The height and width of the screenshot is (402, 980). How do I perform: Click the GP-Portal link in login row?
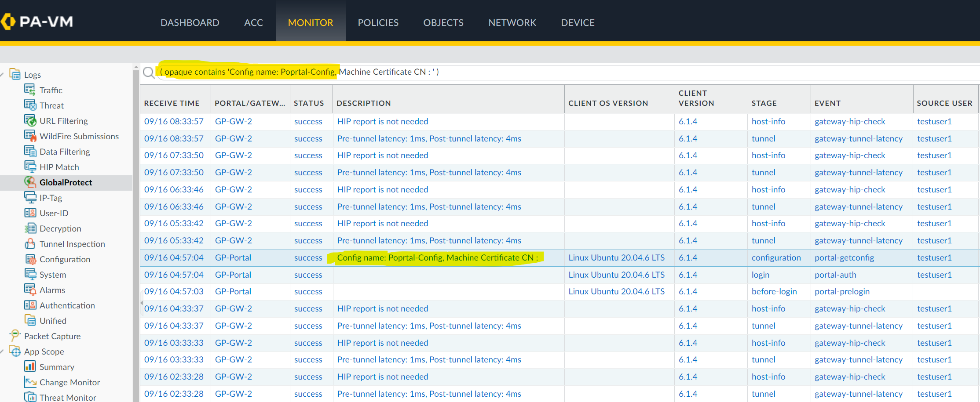233,275
